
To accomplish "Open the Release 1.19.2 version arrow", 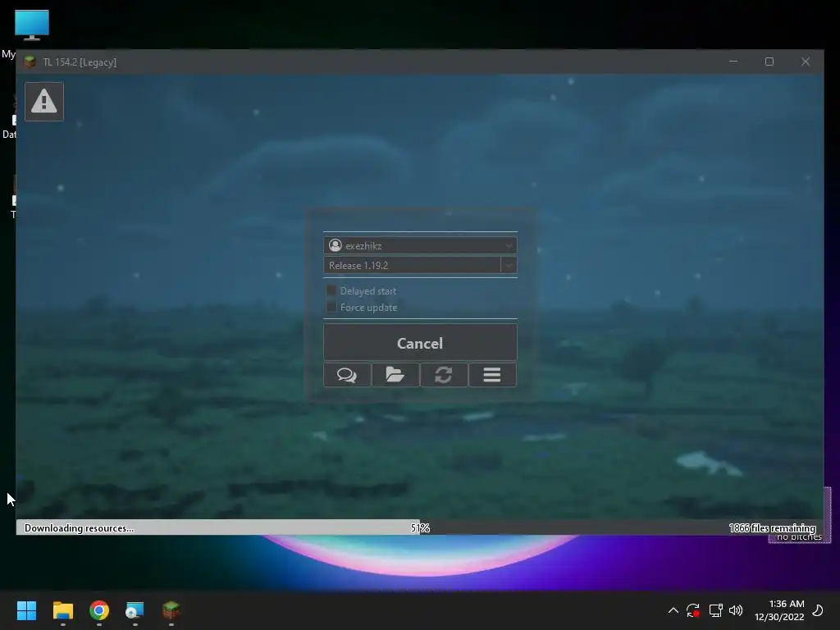I will 509,265.
